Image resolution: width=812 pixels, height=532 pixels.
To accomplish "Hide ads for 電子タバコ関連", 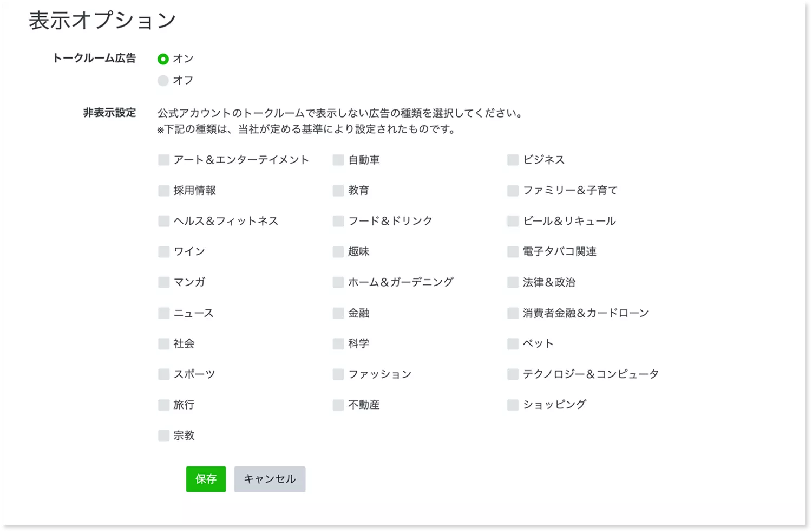I will (513, 252).
